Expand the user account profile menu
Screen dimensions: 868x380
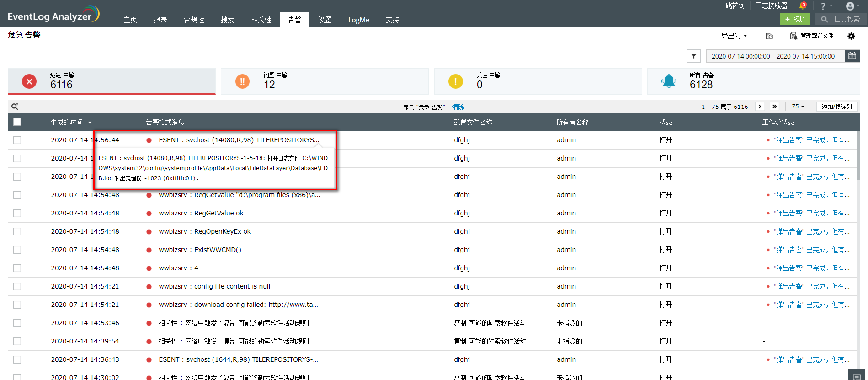(x=852, y=6)
